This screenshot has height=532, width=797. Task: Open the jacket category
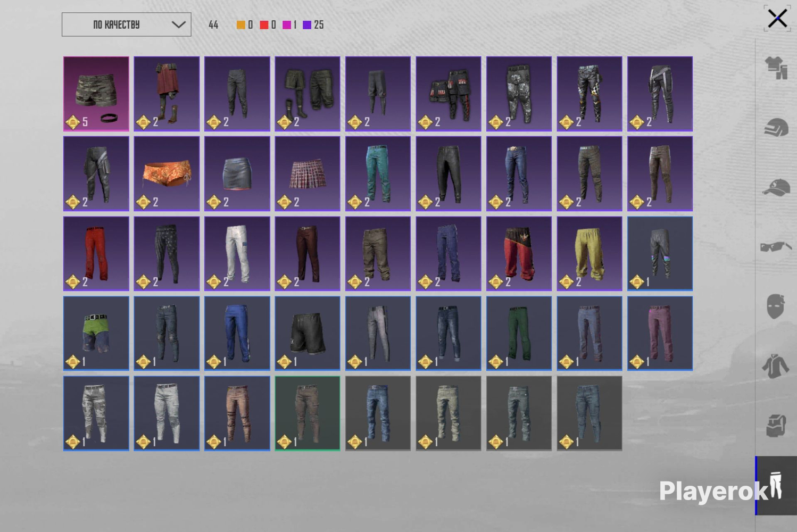[x=776, y=366]
